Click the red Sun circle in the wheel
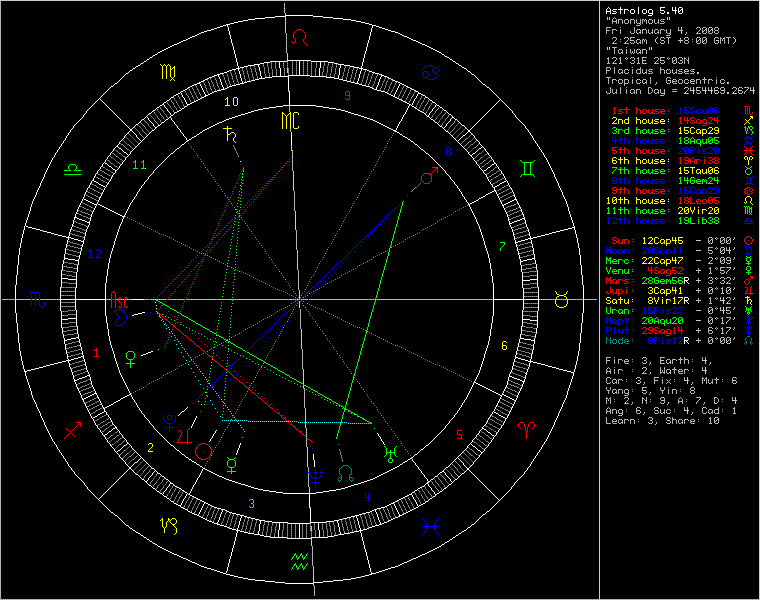760x600 pixels. click(203, 450)
